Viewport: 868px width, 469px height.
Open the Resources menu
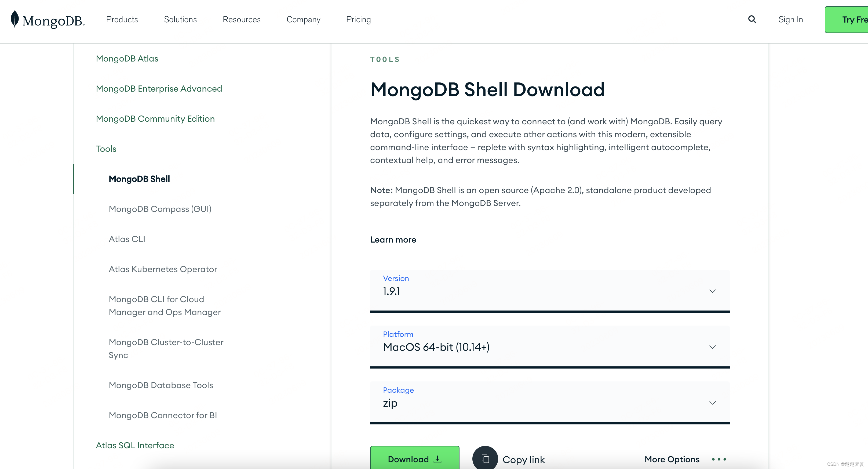pos(242,20)
